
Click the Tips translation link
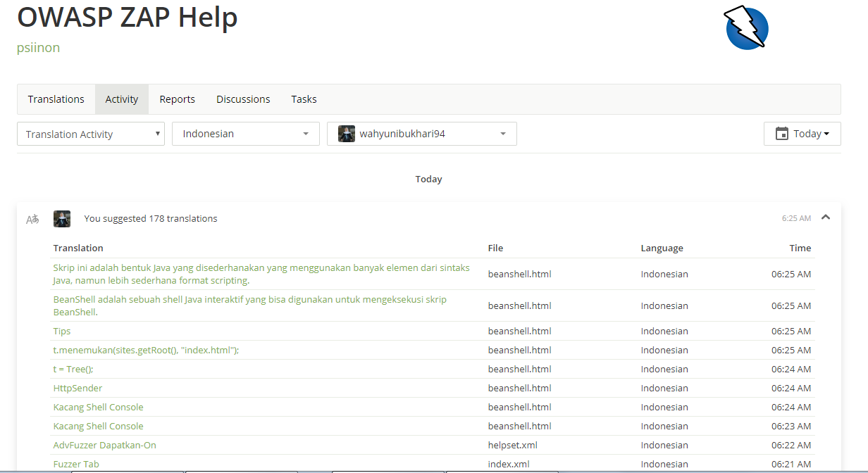tap(62, 331)
